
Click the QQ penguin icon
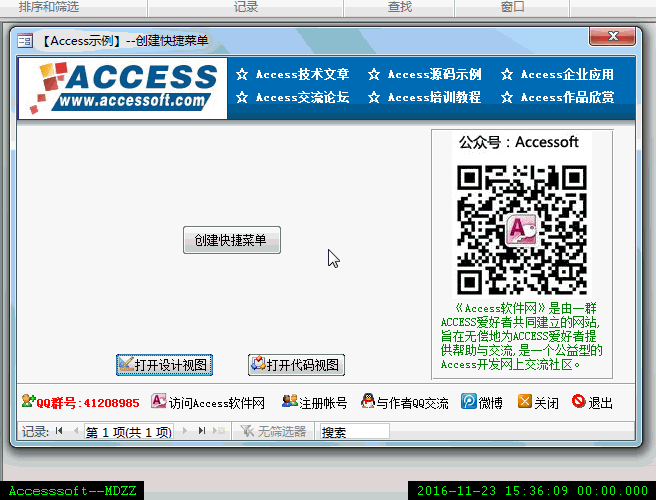tap(368, 401)
